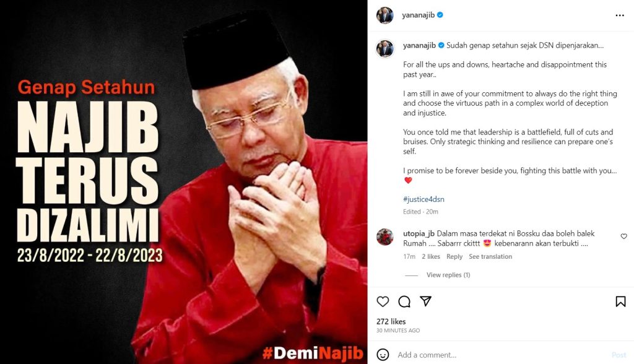Image resolution: width=634 pixels, height=364 pixels.
Task: Click the verified badge next to header username
Action: tap(440, 15)
